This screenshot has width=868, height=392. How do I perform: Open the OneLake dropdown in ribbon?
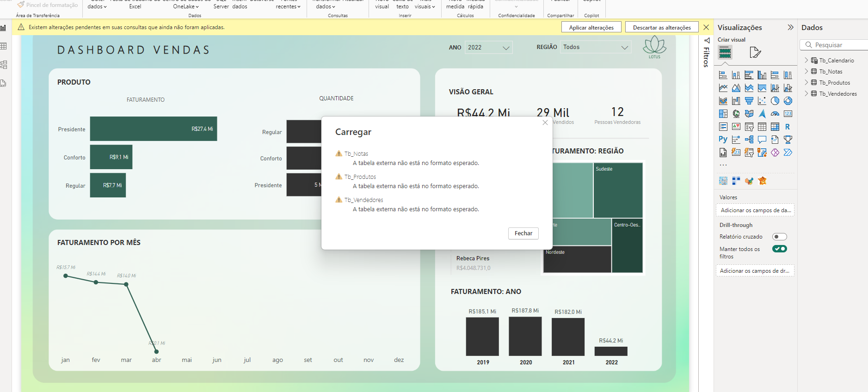tap(186, 6)
